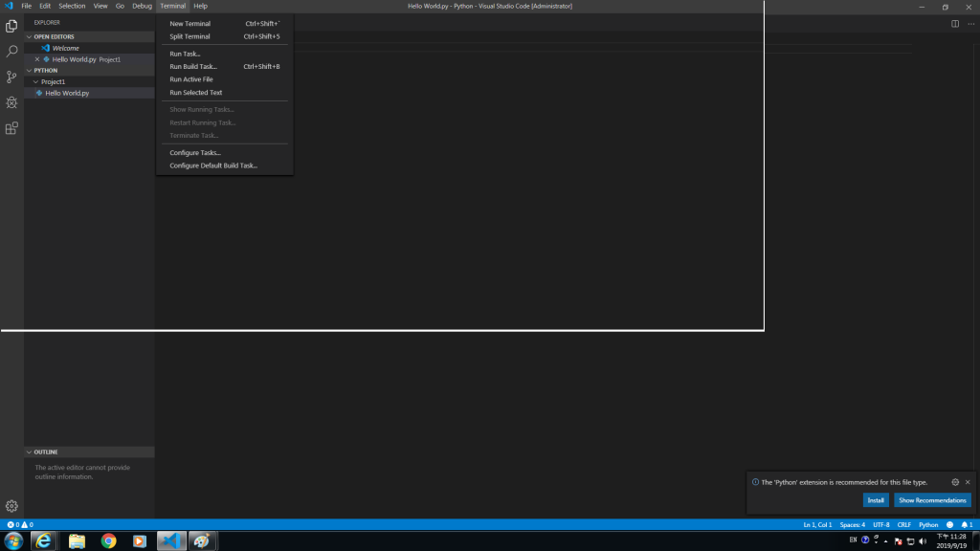
Task: Open the View menu
Action: point(100,6)
